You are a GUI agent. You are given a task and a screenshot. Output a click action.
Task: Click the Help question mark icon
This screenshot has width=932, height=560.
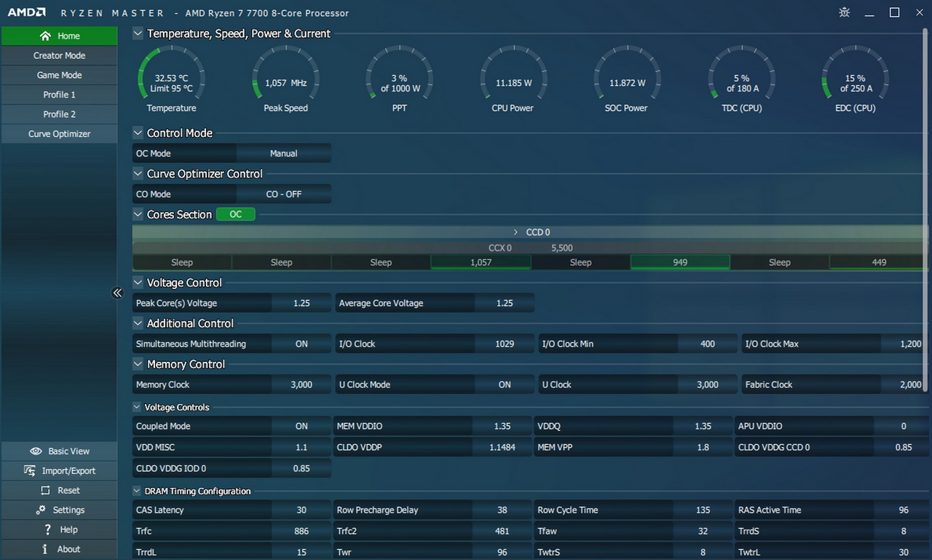tap(47, 529)
